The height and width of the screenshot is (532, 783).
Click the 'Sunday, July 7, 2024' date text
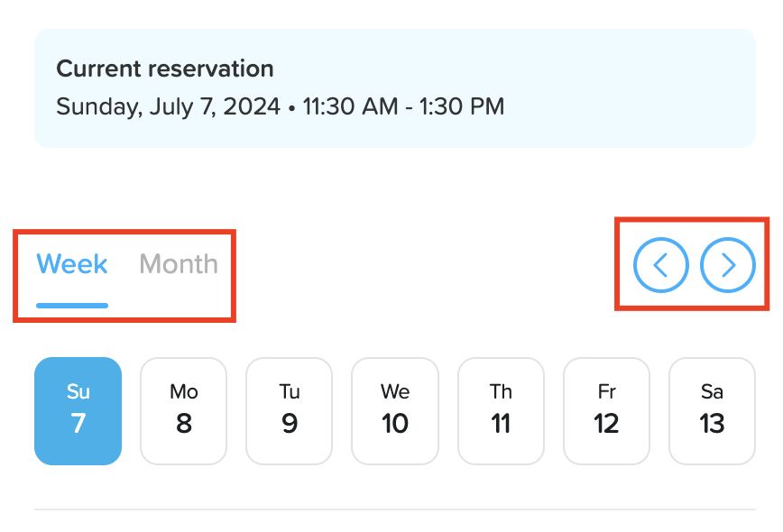click(x=168, y=106)
